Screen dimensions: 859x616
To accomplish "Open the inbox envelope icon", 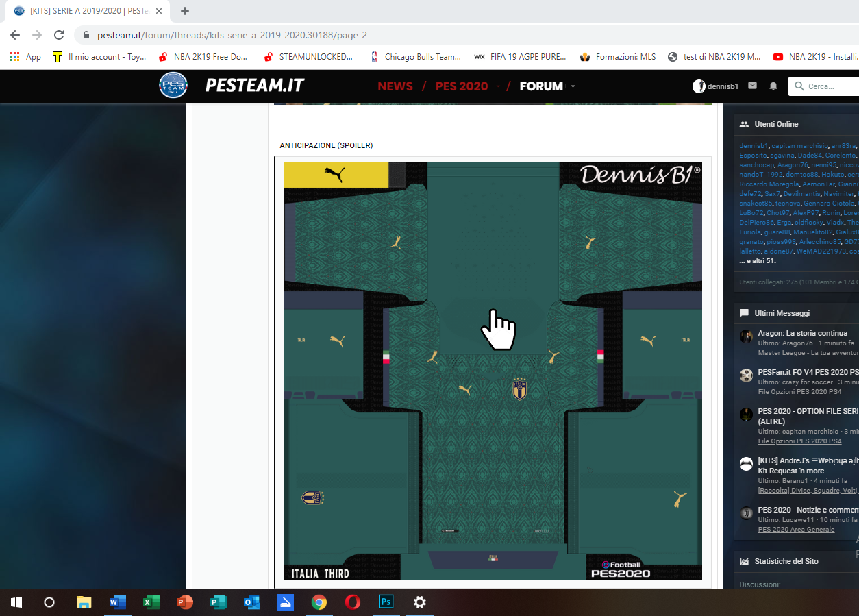I will tap(752, 86).
